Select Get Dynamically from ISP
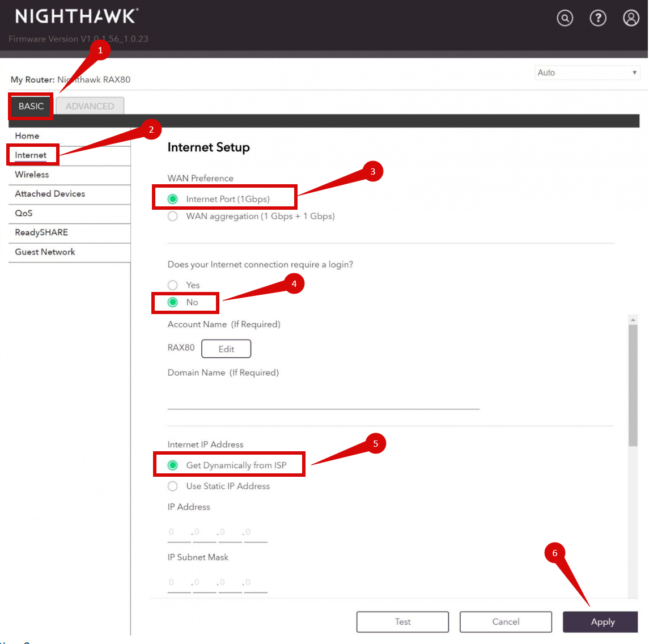 click(x=173, y=465)
